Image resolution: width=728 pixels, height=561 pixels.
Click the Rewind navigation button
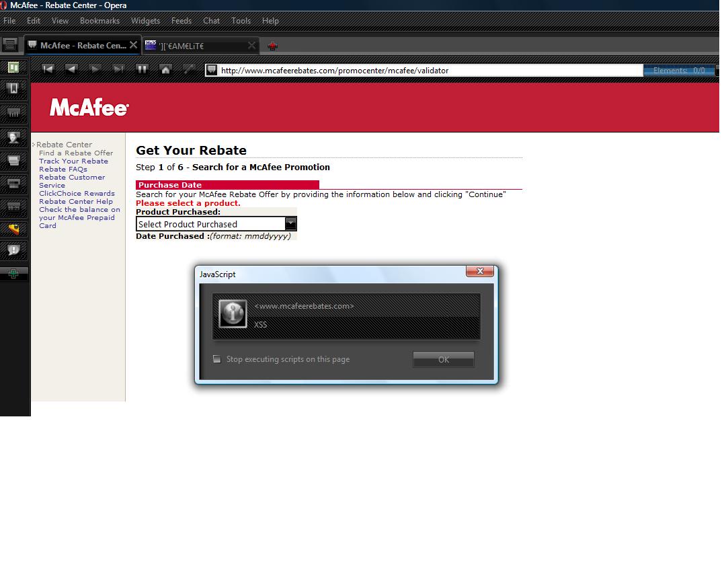(47, 69)
